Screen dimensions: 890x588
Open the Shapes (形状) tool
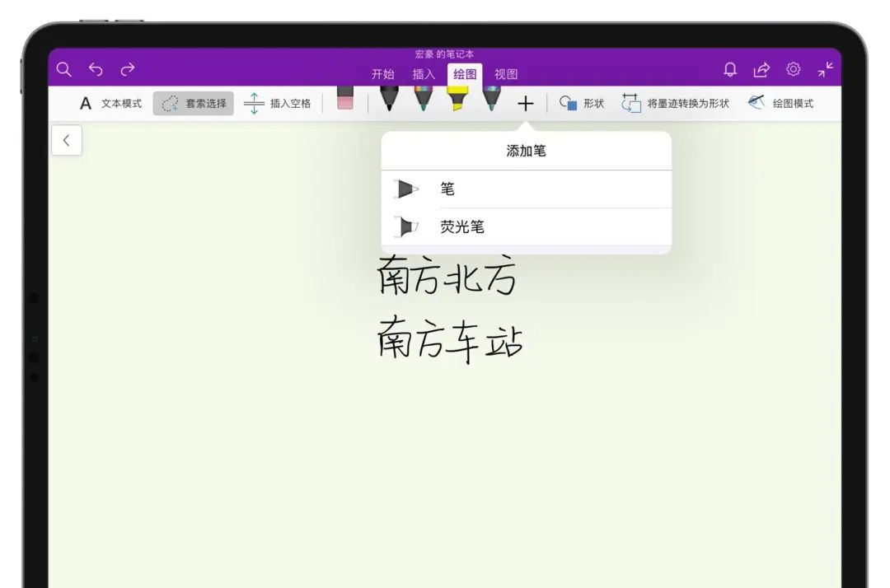pos(585,103)
